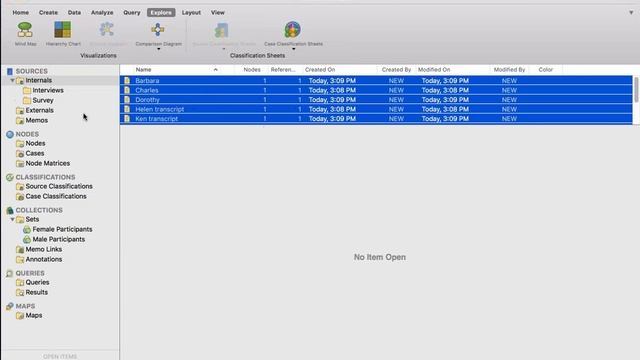
Task: Click the Color column header
Action: point(546,70)
